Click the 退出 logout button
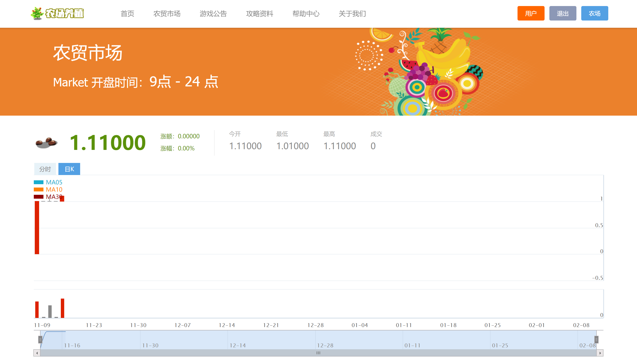 pyautogui.click(x=562, y=13)
